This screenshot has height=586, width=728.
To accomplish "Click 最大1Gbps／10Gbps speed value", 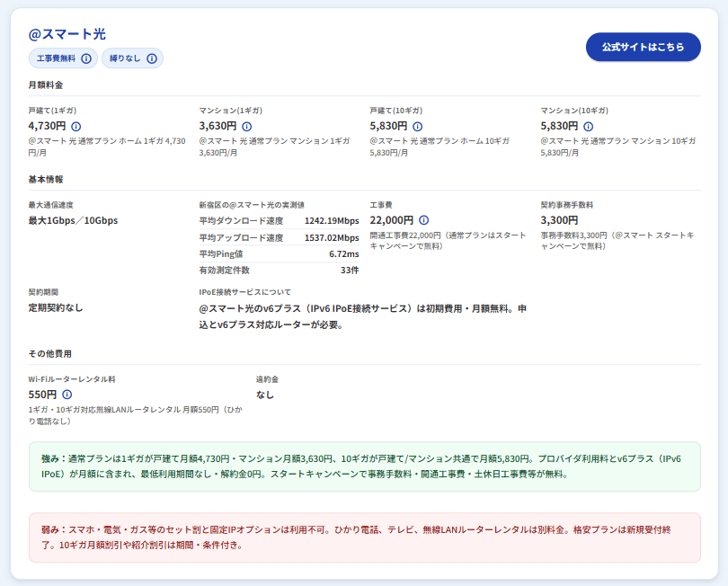I will pyautogui.click(x=73, y=220).
